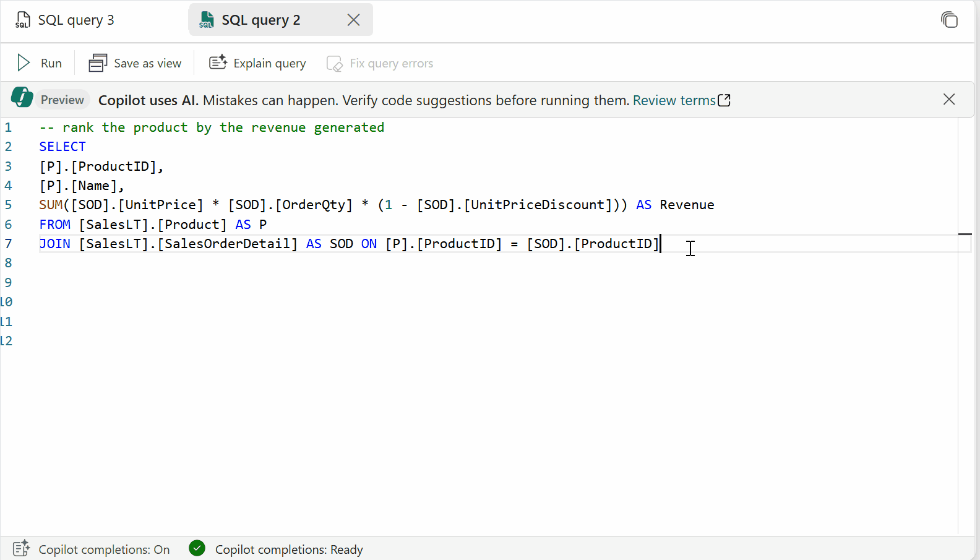Screen dimensions: 980x560
Task: Switch to the SQL query 3 tab
Action: 65,20
